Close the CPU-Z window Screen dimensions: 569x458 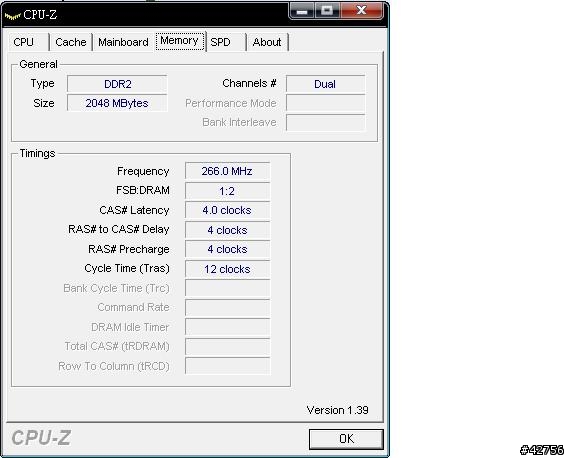[x=361, y=11]
